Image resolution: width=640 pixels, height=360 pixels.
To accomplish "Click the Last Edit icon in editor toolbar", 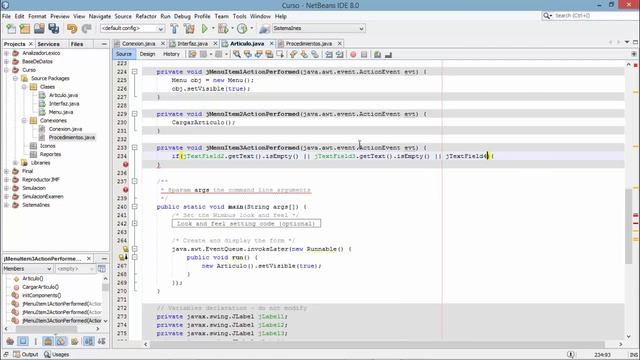I will 192,54.
